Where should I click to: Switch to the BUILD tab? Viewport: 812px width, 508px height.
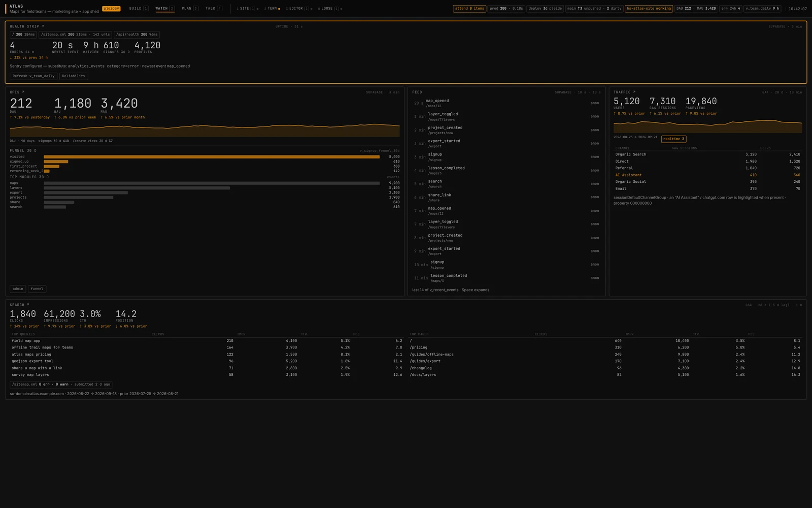[x=139, y=9]
